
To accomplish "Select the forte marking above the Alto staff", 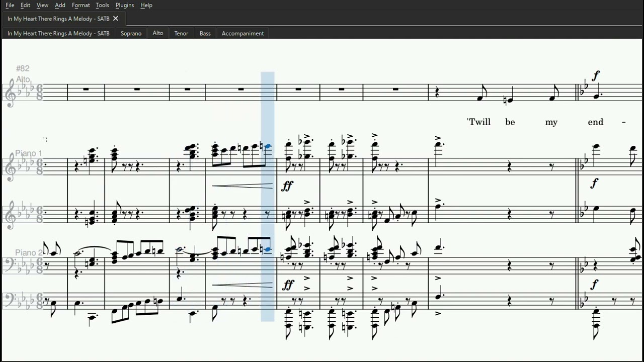I will pyautogui.click(x=596, y=76).
